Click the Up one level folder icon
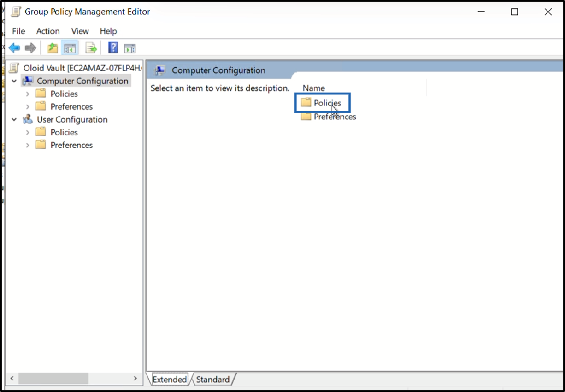 click(x=53, y=48)
